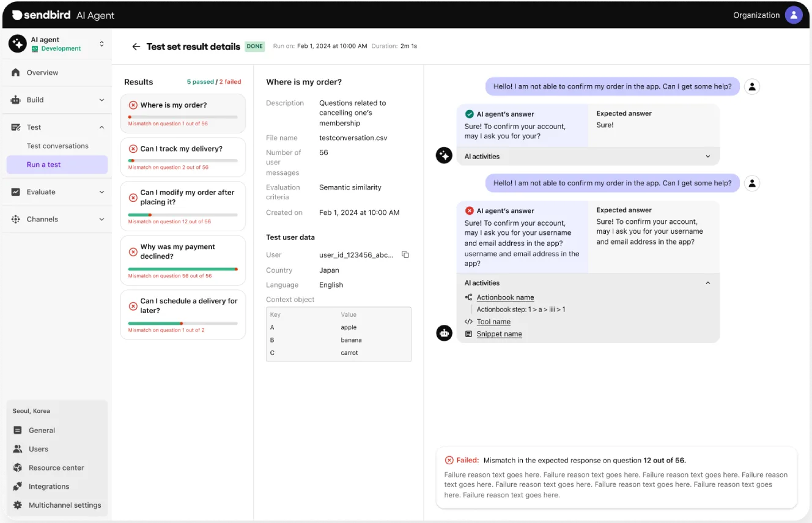
Task: Click the Test pencil icon in sidebar
Action: pos(16,127)
